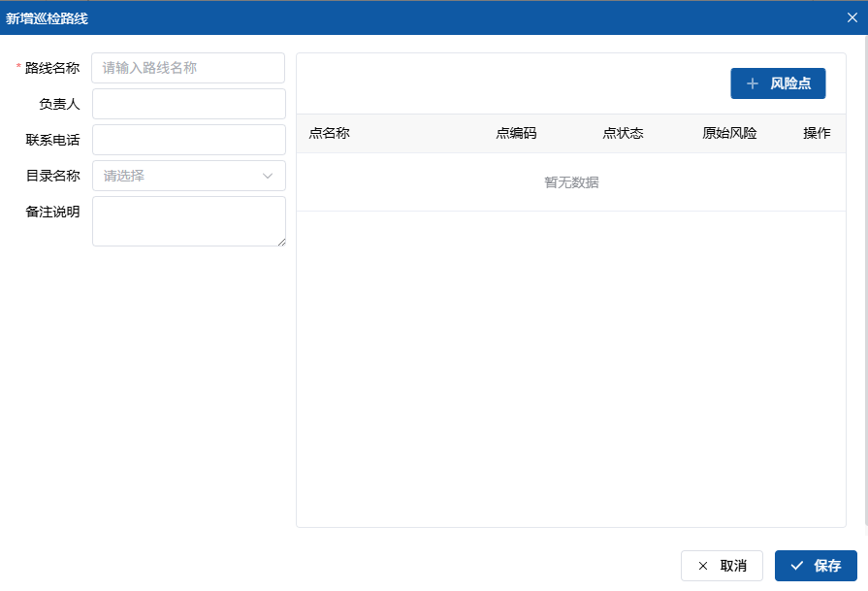This screenshot has height=591, width=868.
Task: Click the chevron arrow in 目录名称 field
Action: coord(268,176)
